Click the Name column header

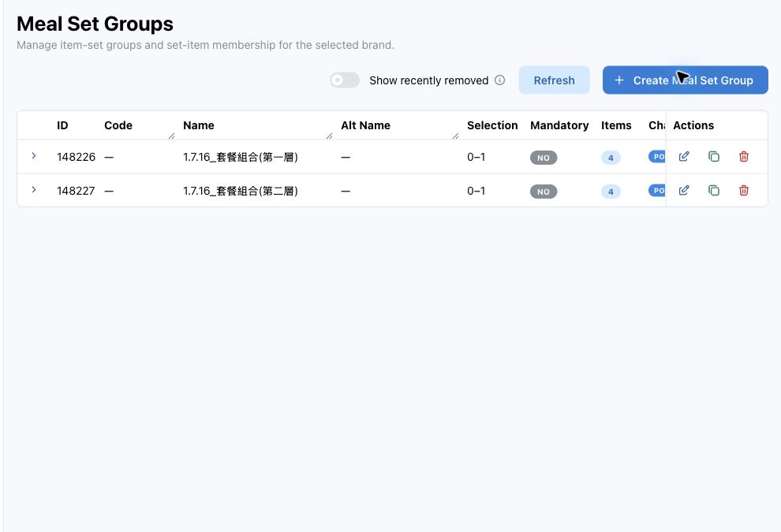[x=199, y=125]
